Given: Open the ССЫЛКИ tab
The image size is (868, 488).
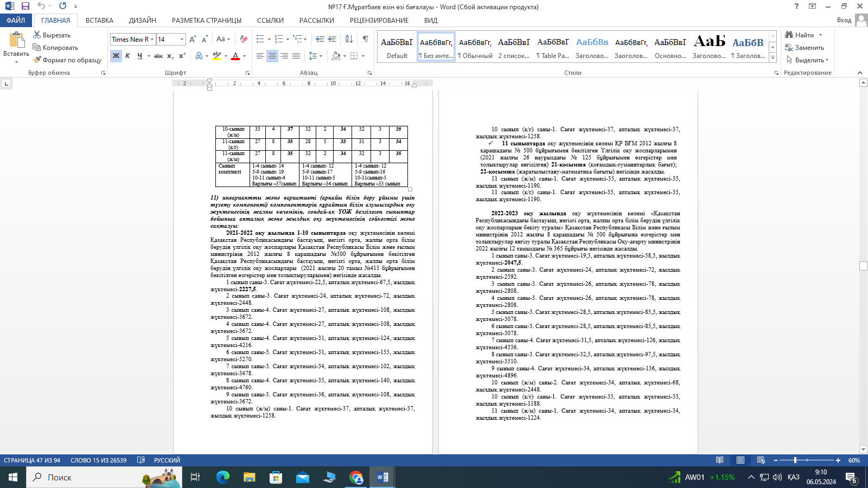Looking at the screenshot, I should [270, 20].
